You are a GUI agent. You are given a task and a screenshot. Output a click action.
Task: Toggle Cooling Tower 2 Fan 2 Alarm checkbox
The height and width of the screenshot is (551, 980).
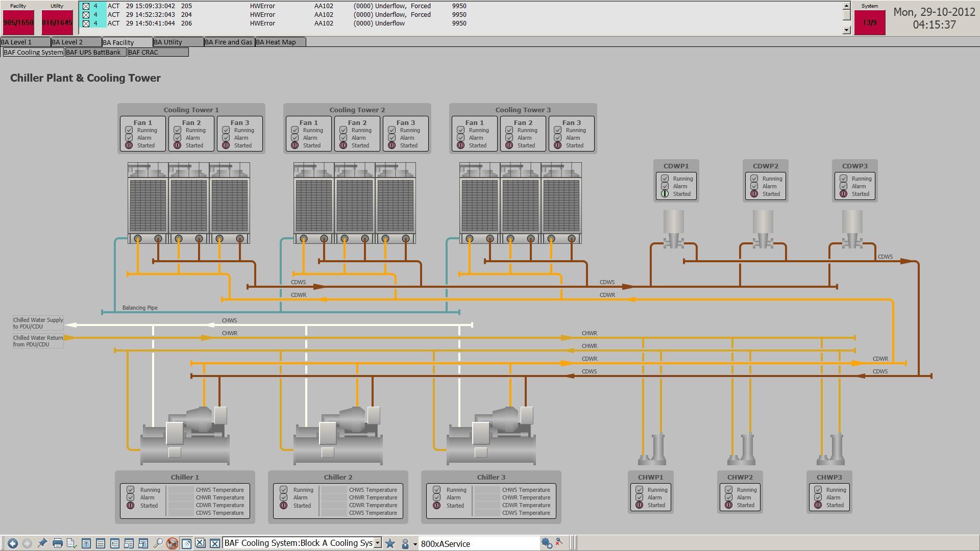tap(343, 138)
